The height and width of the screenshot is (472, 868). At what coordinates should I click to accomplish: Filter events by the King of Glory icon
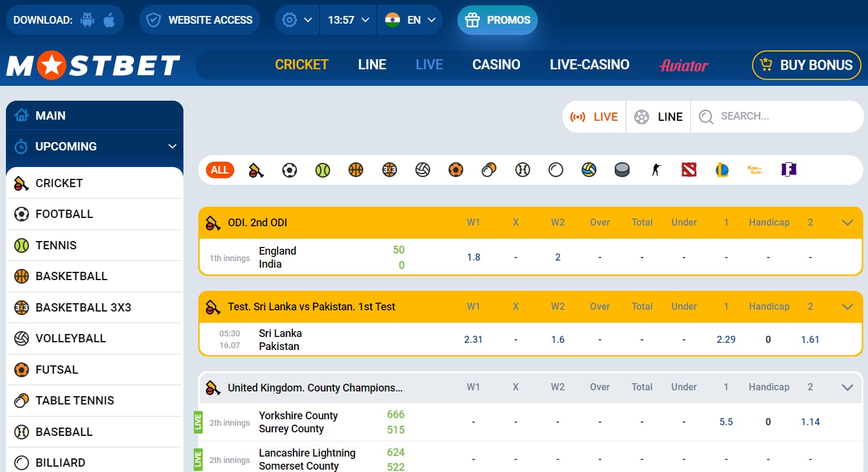tap(755, 171)
